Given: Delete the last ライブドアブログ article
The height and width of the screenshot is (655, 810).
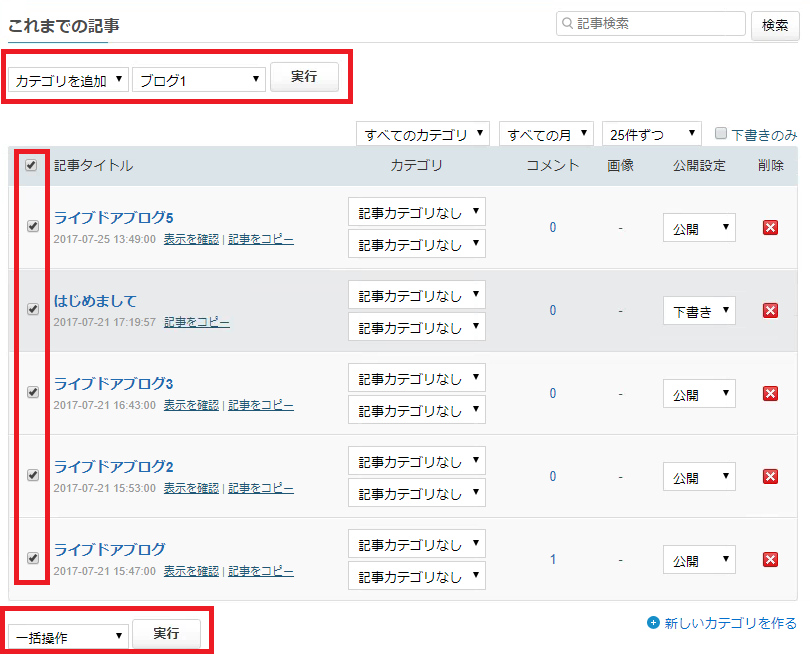Looking at the screenshot, I should 770,560.
